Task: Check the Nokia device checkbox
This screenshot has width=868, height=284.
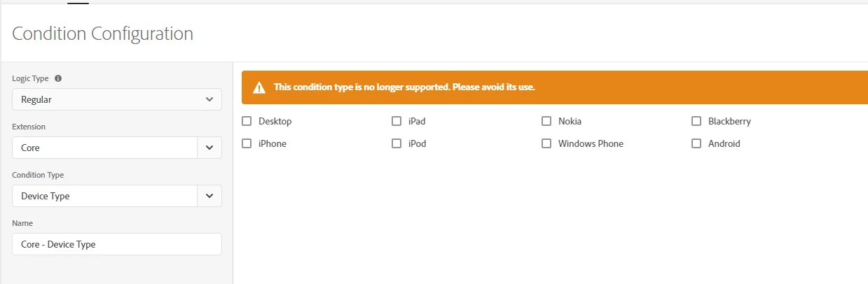Action: click(x=546, y=121)
